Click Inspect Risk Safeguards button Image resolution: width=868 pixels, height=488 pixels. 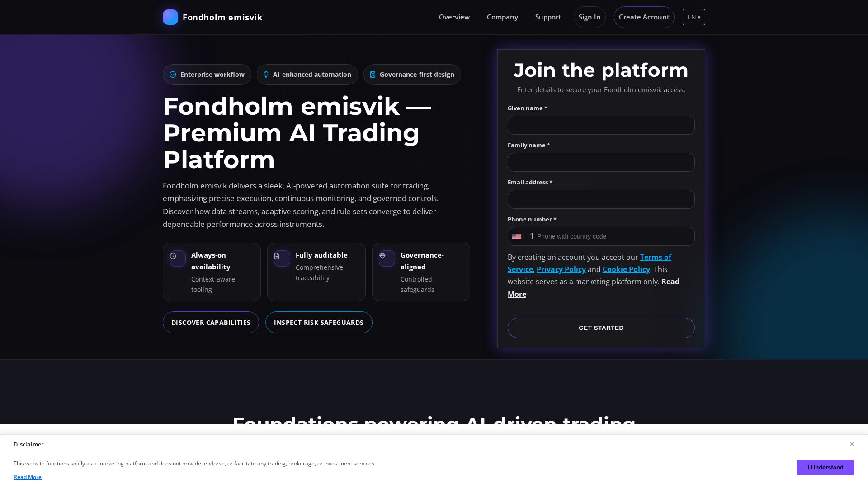pyautogui.click(x=319, y=322)
